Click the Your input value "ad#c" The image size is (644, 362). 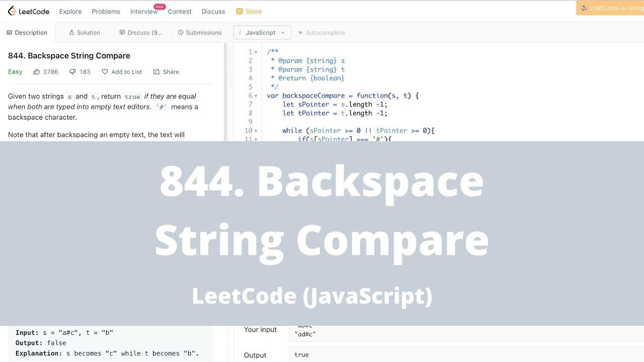click(x=305, y=334)
